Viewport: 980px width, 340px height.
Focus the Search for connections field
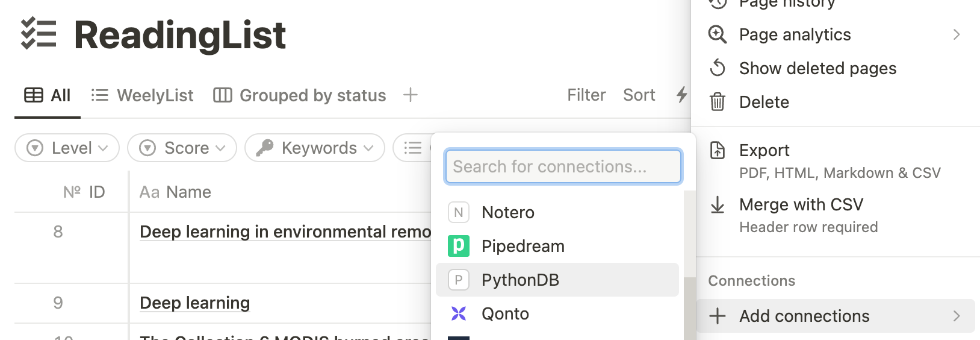[563, 166]
